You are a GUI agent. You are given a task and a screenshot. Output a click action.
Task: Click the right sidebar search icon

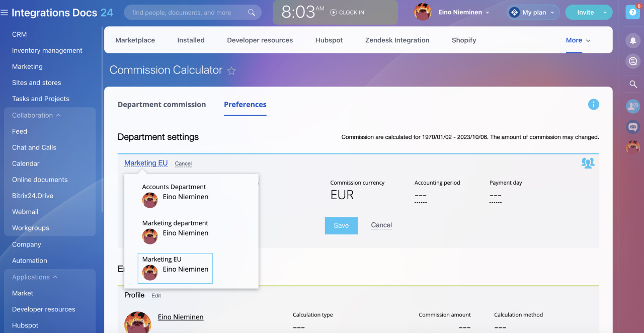[x=633, y=84]
